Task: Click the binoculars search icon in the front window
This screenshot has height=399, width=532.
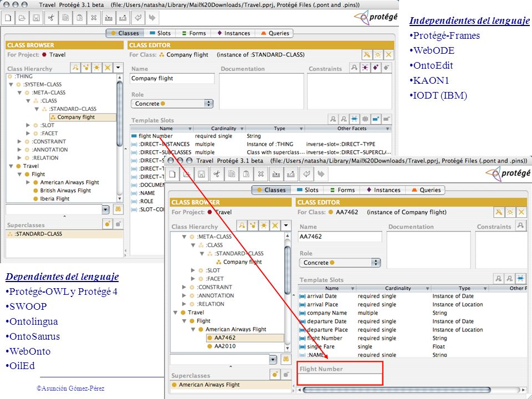Action: click(x=286, y=359)
